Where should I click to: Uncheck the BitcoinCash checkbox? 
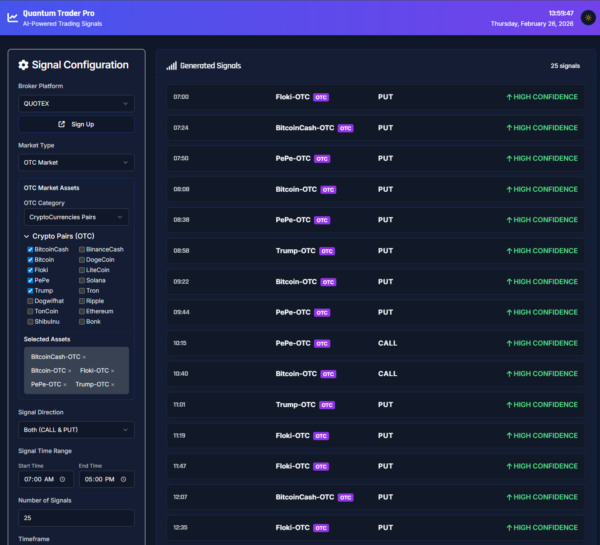pos(30,249)
